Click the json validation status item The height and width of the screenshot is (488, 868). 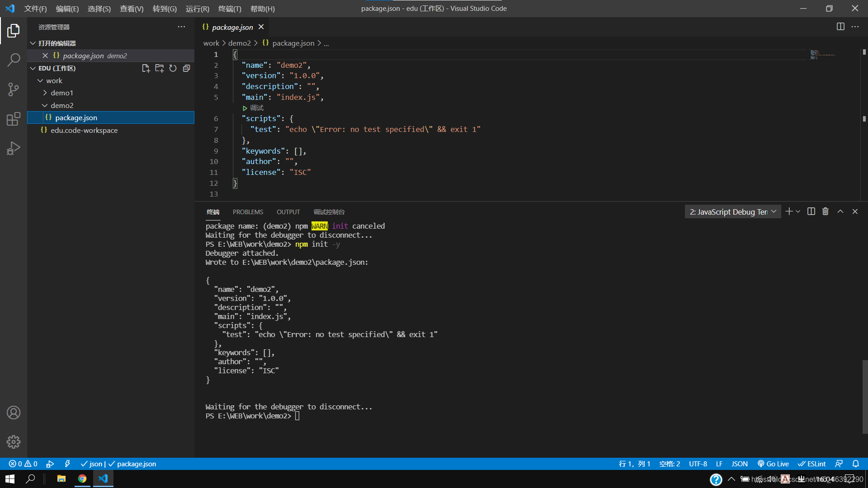coord(118,464)
